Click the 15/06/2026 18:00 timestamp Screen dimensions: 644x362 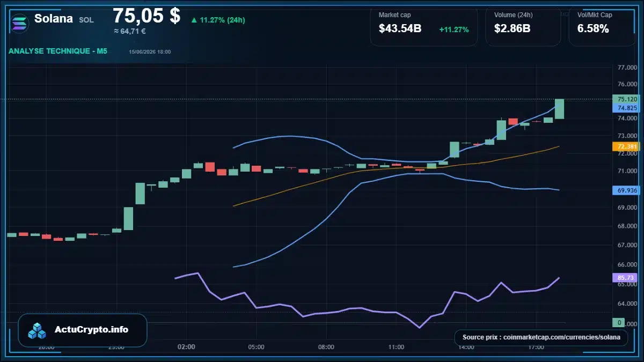pos(150,52)
